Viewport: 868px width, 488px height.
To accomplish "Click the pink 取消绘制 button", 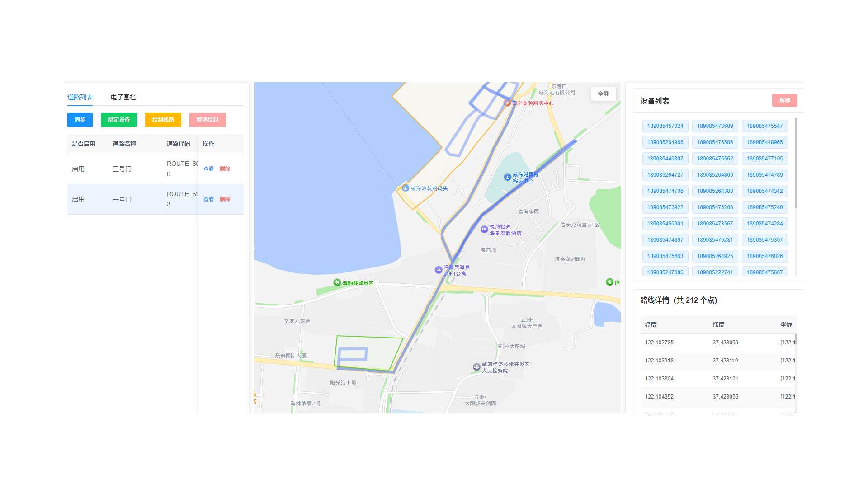I will point(208,120).
